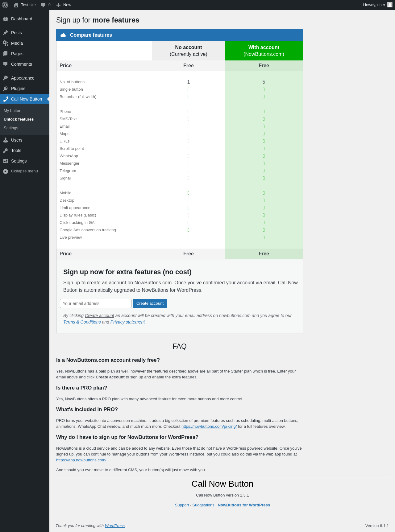This screenshot has height=532, width=395.
Task: Open the Users person icon
Action: (x=6, y=140)
